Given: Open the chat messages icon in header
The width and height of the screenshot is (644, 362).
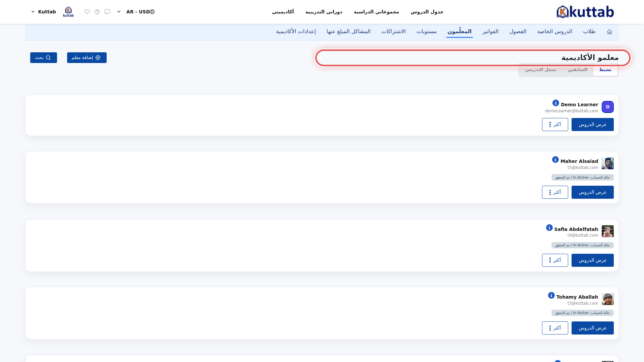Looking at the screenshot, I should pyautogui.click(x=107, y=12).
